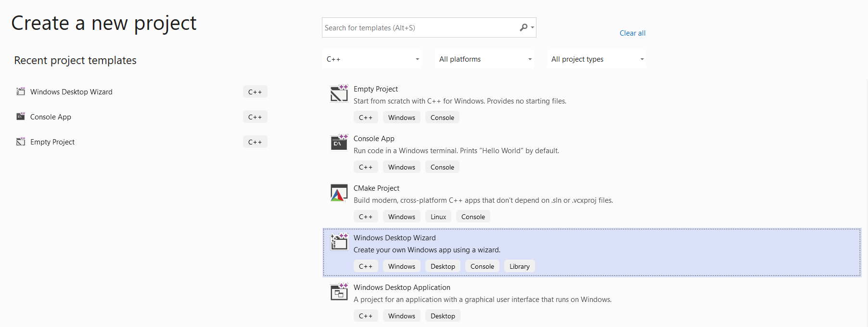
Task: Open the All platforms filter dropdown
Action: coord(485,59)
